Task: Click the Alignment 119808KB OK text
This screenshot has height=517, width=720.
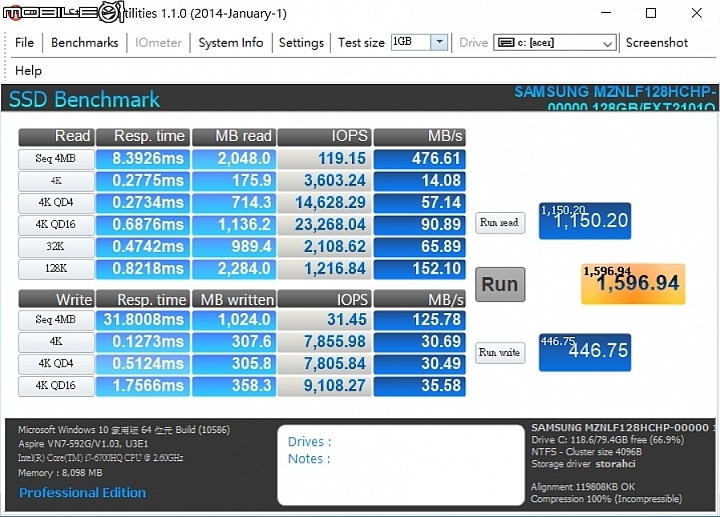Action: [x=583, y=486]
